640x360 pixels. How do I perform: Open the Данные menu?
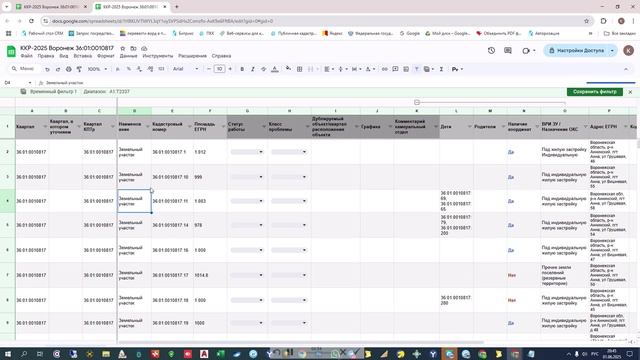tap(129, 56)
